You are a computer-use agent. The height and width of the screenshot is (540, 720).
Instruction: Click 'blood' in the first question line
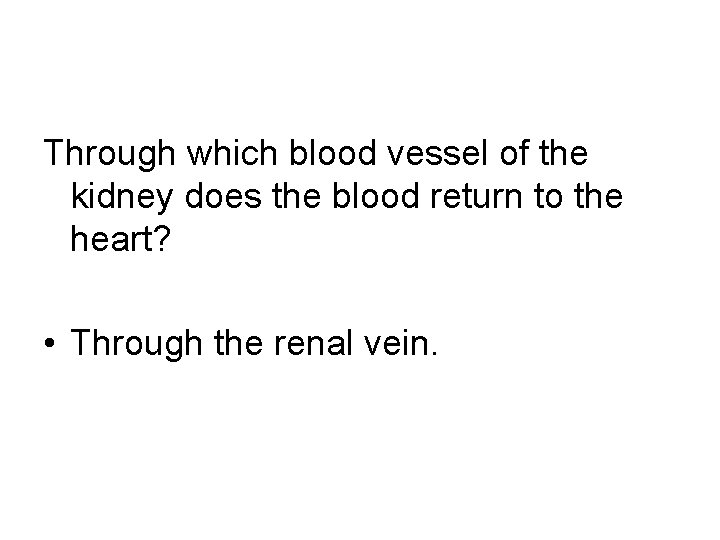332,152
